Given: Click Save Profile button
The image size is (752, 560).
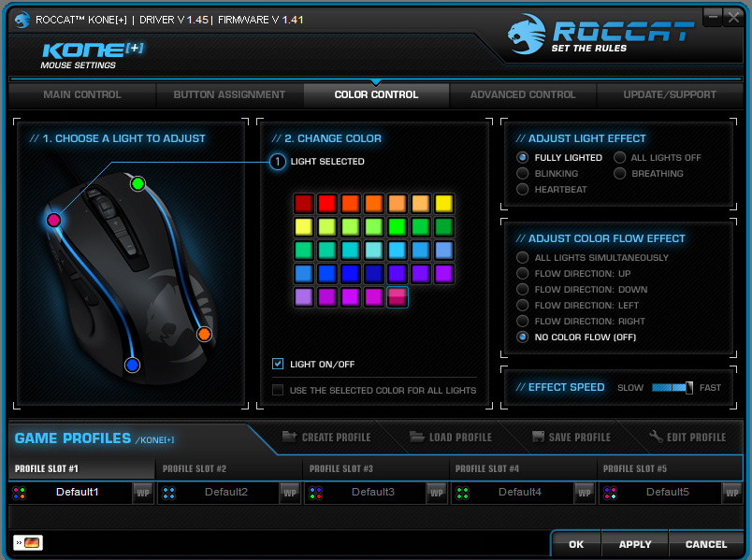Looking at the screenshot, I should (571, 437).
